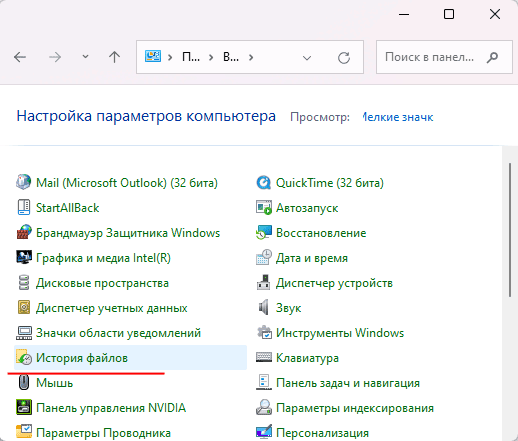Screen dimensions: 518x441
Task: Click the Control Panel icon in address bar
Action: 153,57
